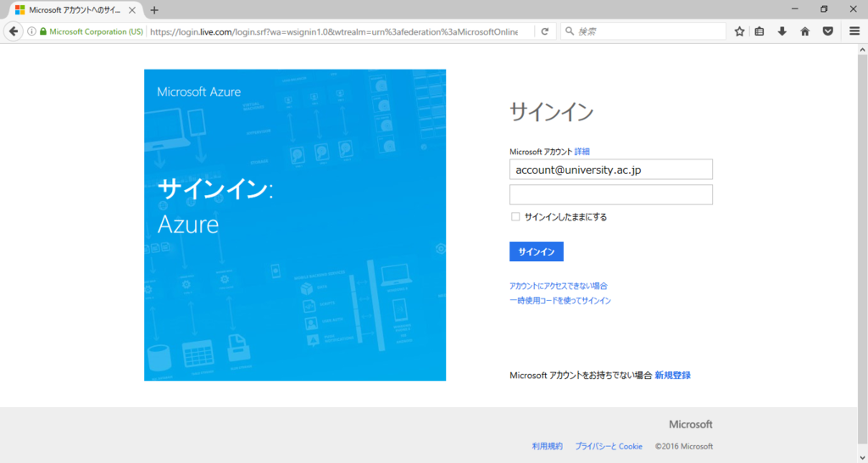
Task: Click the ©2016 Microsoft copyright text
Action: (684, 446)
